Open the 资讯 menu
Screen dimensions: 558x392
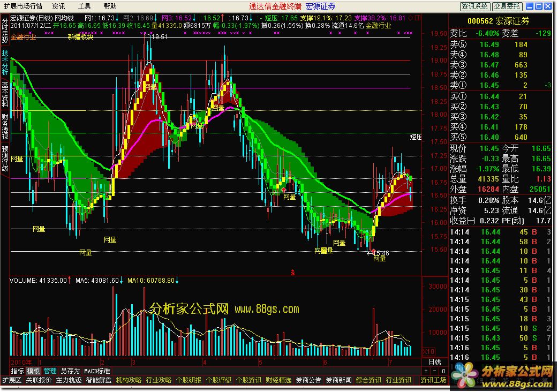58,6
